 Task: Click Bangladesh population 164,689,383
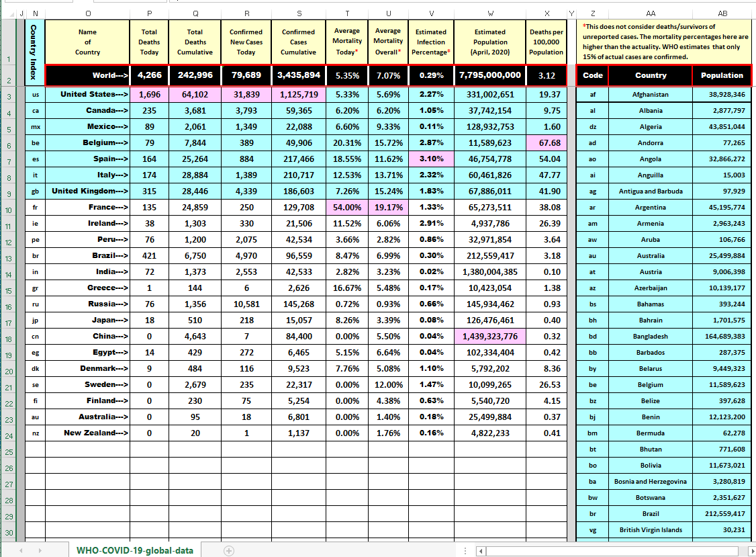pyautogui.click(x=722, y=337)
